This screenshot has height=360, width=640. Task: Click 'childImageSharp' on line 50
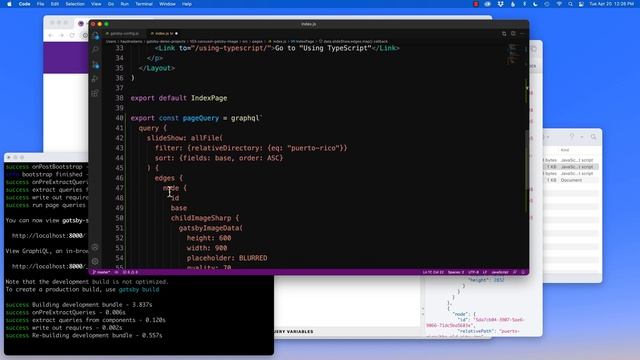[x=201, y=218]
